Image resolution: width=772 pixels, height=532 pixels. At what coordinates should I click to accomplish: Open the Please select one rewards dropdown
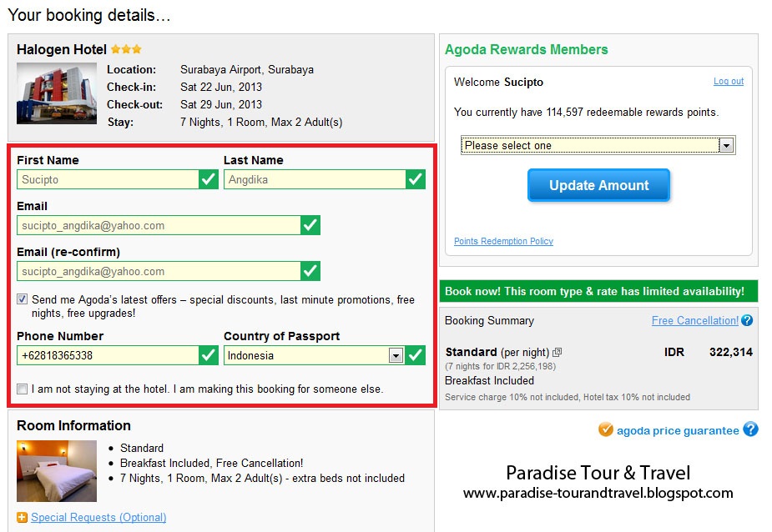click(x=598, y=145)
